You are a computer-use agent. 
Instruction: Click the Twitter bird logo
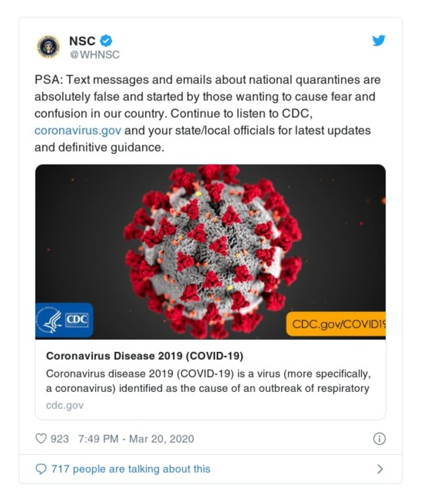click(378, 41)
